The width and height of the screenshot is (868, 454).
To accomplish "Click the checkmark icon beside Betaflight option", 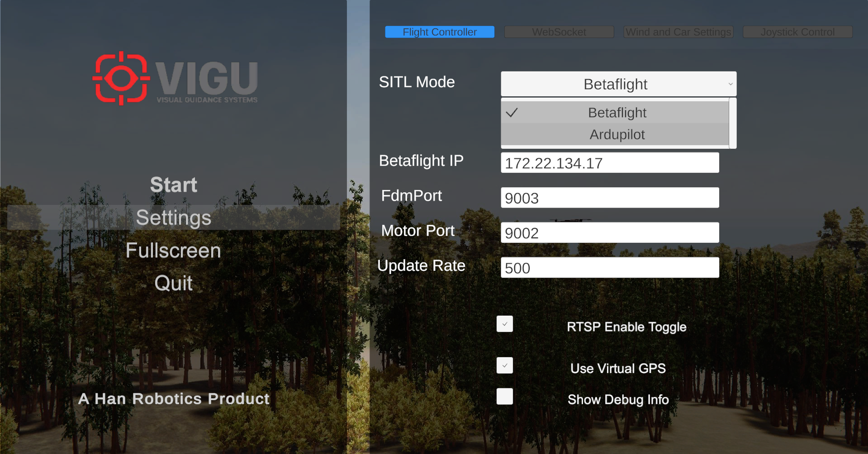I will pos(512,113).
